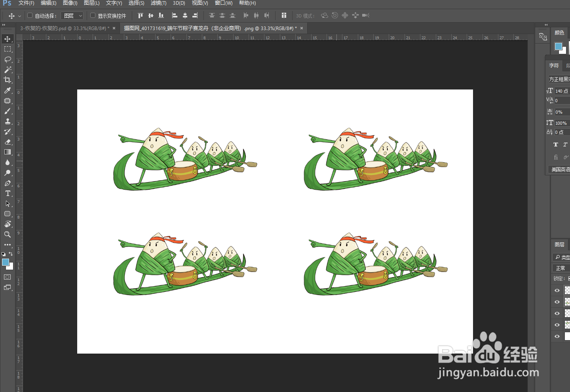Open the 图层 auto-select target dropdown

pyautogui.click(x=72, y=16)
